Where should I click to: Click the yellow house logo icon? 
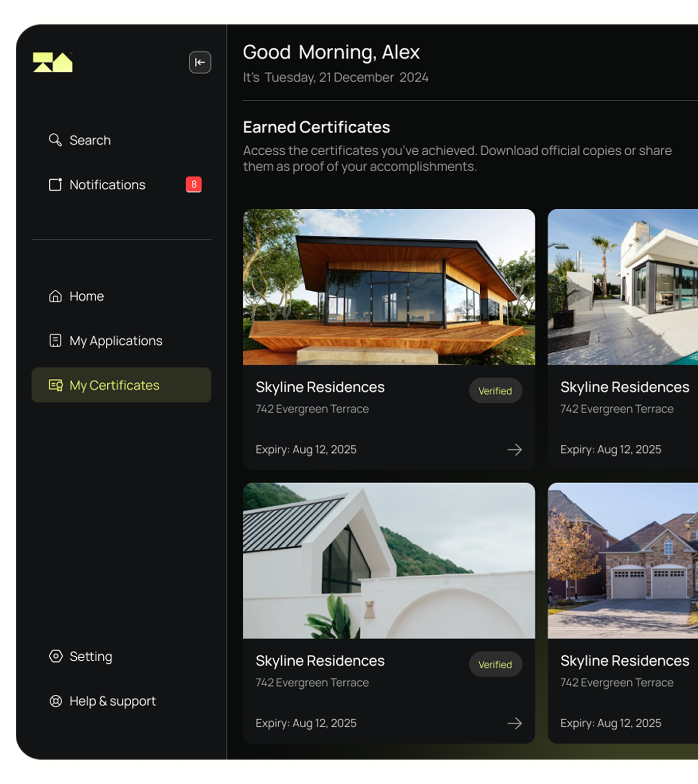coord(53,63)
